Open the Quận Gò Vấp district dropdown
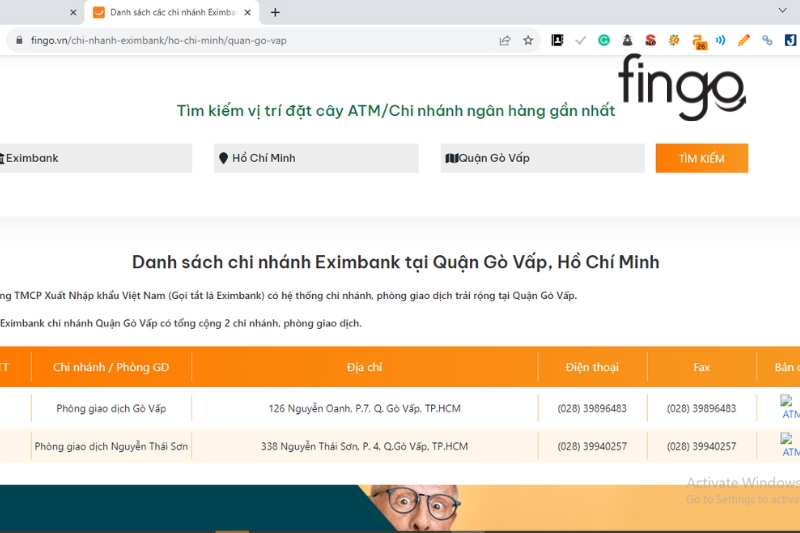800x533 pixels. pyautogui.click(x=542, y=158)
